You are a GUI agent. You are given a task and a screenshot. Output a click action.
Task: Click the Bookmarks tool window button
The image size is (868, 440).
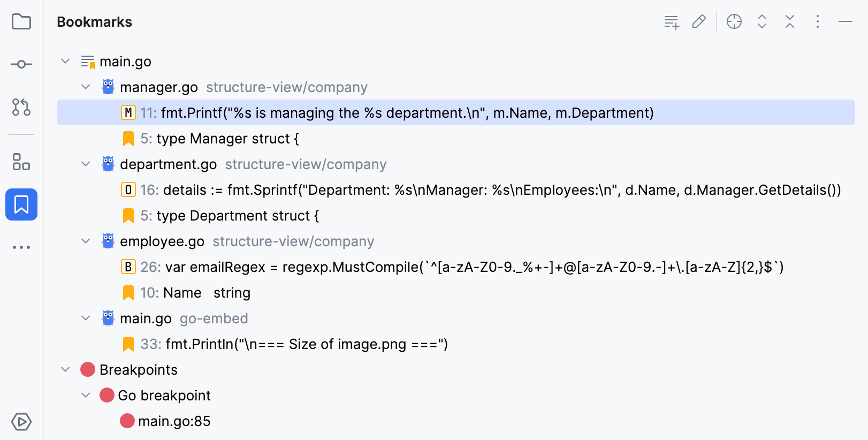[x=21, y=204]
